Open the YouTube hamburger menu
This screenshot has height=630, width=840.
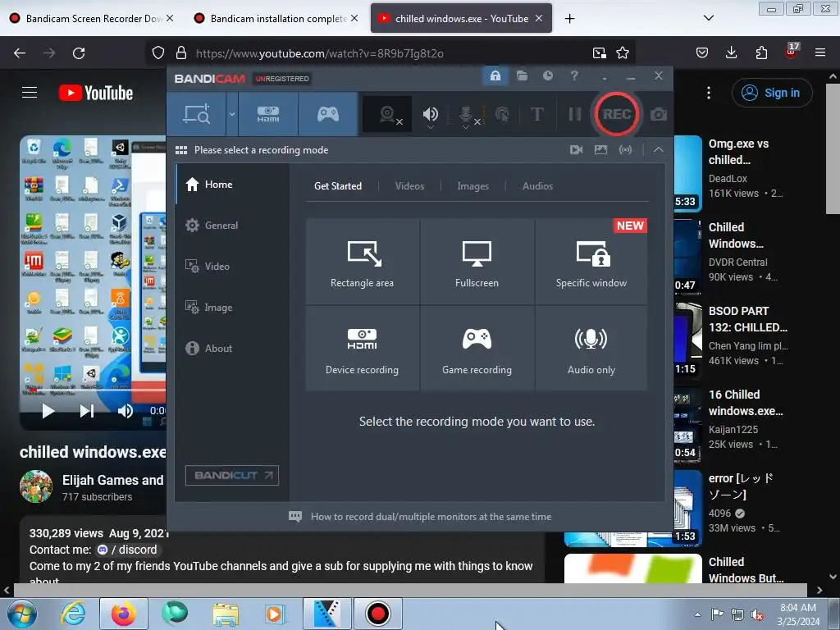point(30,93)
